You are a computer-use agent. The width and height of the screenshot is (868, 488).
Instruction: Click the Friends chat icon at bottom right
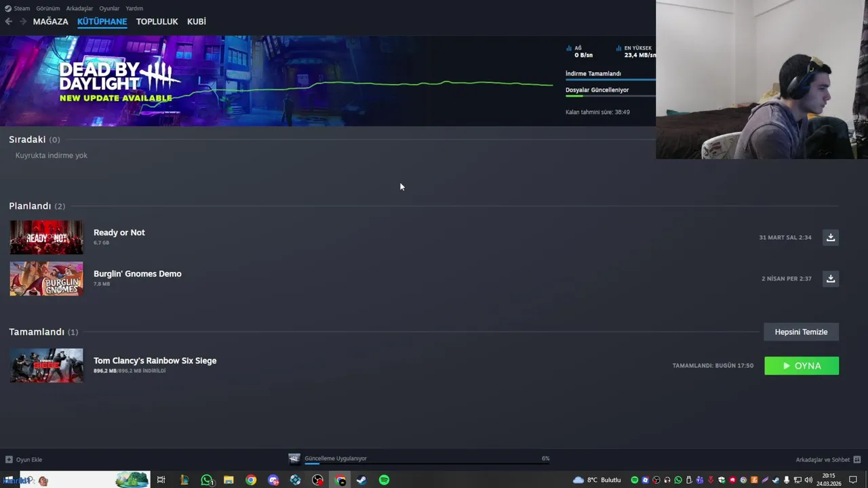pos(857,460)
